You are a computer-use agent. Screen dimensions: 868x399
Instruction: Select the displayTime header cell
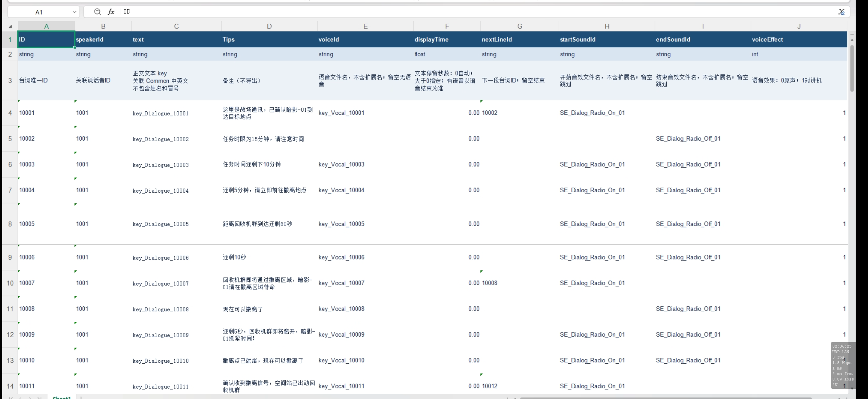[447, 39]
